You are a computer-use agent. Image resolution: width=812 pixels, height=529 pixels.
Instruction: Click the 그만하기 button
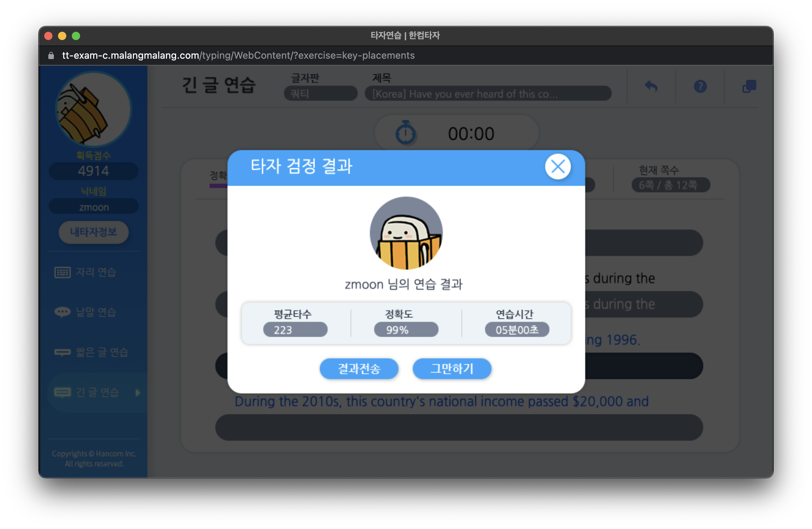point(452,368)
